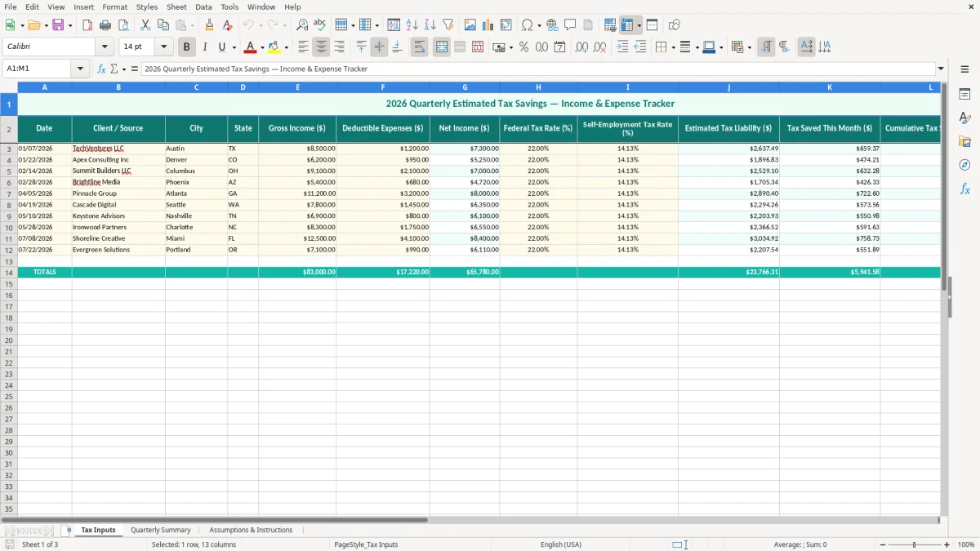Toggle Center Vertically alignment

coord(379,47)
